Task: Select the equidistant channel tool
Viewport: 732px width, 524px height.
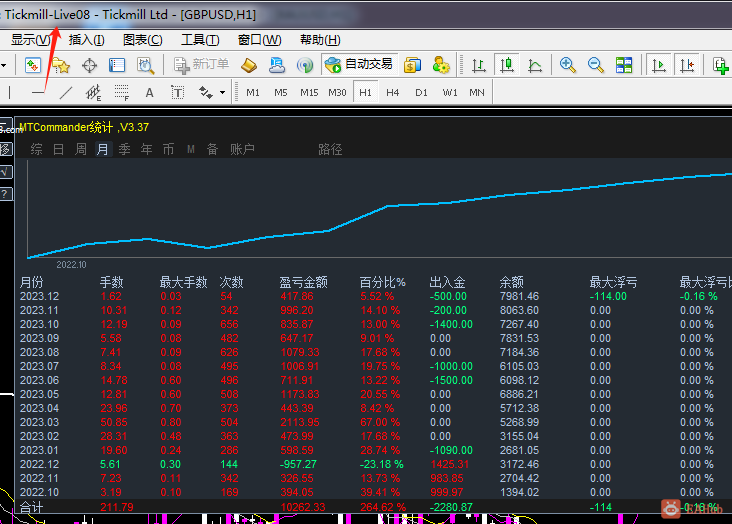Action: coord(93,92)
